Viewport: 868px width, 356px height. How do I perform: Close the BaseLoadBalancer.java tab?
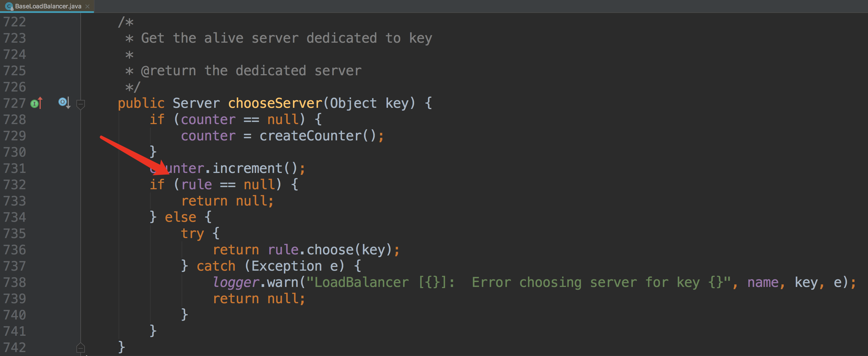(x=88, y=6)
